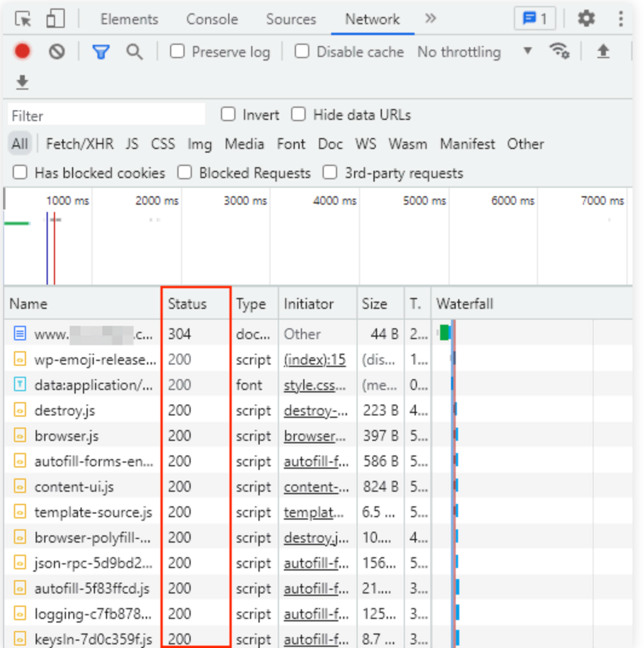
Task: Expand more tabs chevron
Action: click(x=430, y=19)
